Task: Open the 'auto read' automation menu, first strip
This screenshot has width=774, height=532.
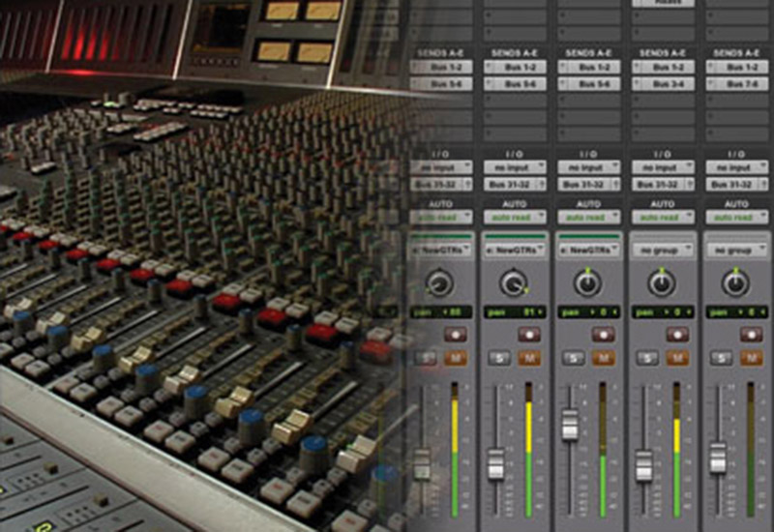Action: 441,217
